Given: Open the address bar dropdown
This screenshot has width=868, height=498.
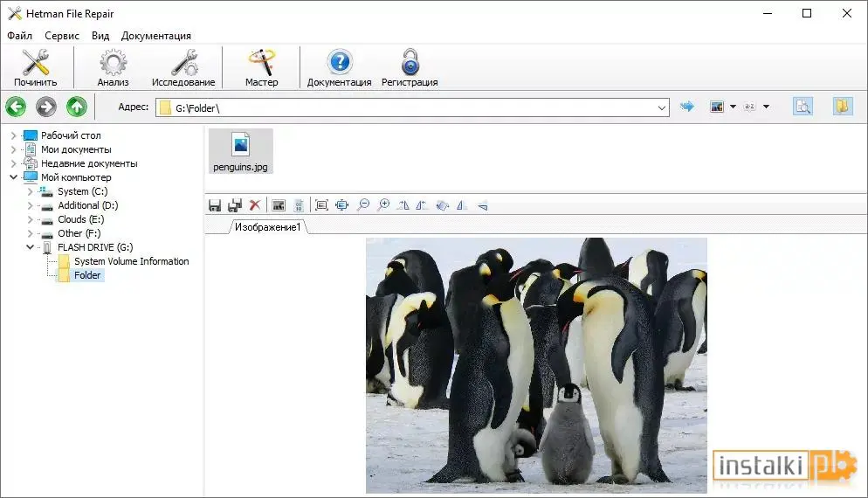Looking at the screenshot, I should (x=662, y=108).
